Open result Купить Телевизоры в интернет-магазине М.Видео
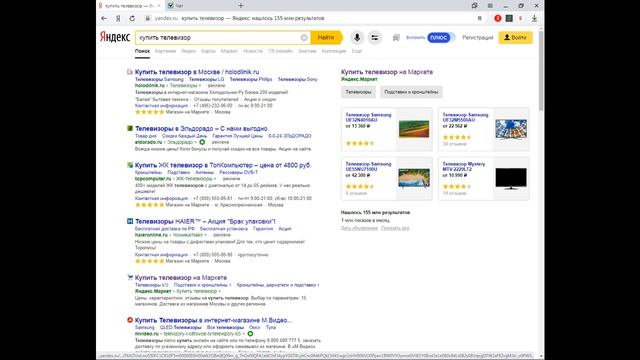This screenshot has height=360, width=640. (213, 320)
